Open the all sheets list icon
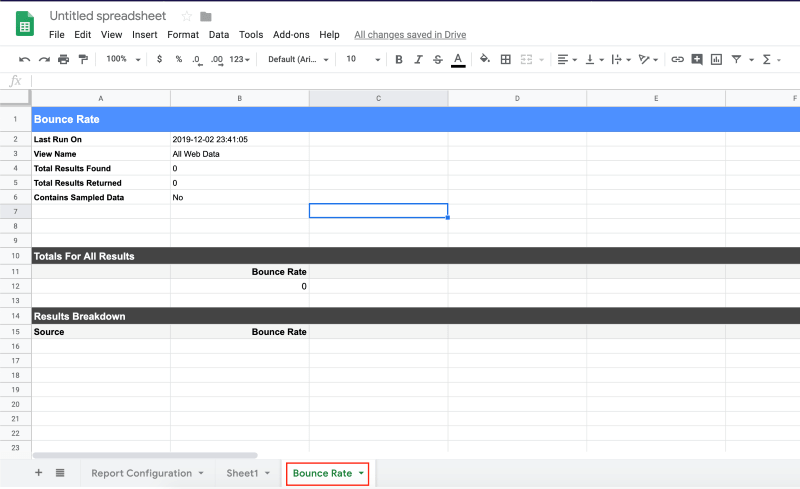The image size is (800, 489). (x=60, y=473)
